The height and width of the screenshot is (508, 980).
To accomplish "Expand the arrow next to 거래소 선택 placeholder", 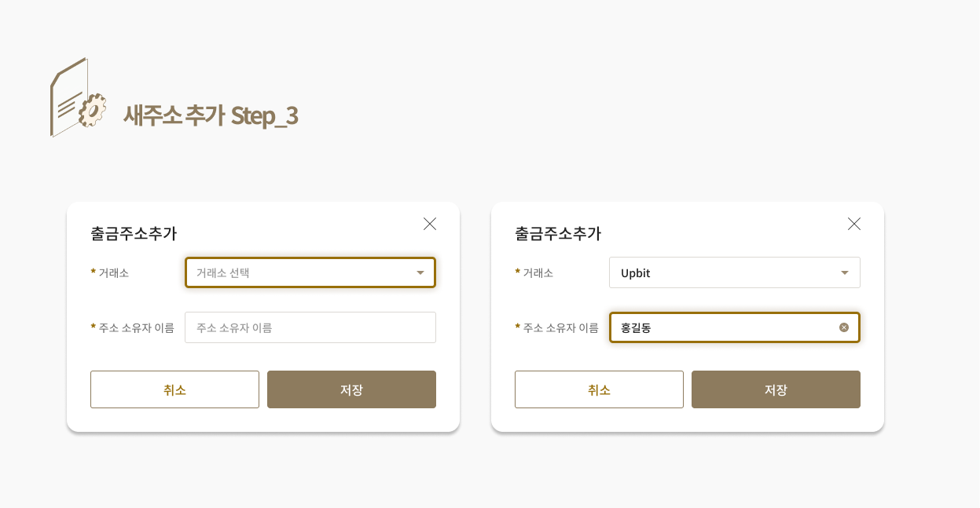I will click(420, 272).
